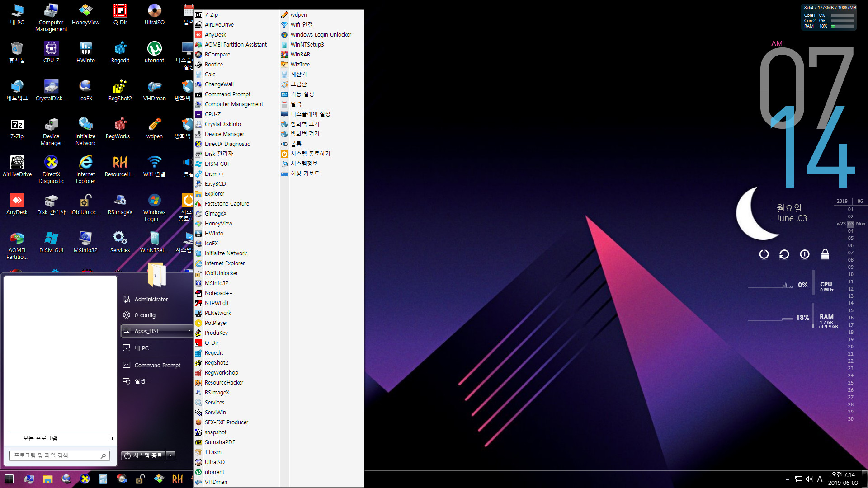This screenshot has width=868, height=488.
Task: Click taskbar clock showing 오전 7:14
Action: (x=843, y=479)
